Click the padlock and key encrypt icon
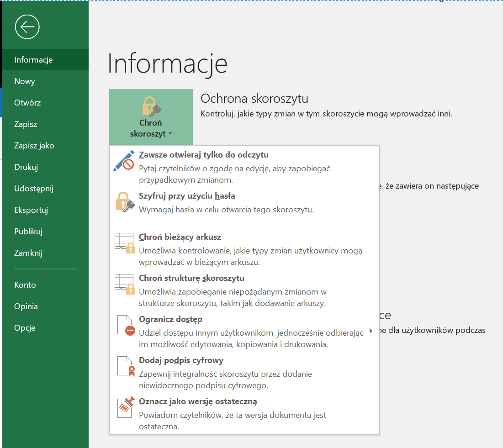 pos(125,202)
